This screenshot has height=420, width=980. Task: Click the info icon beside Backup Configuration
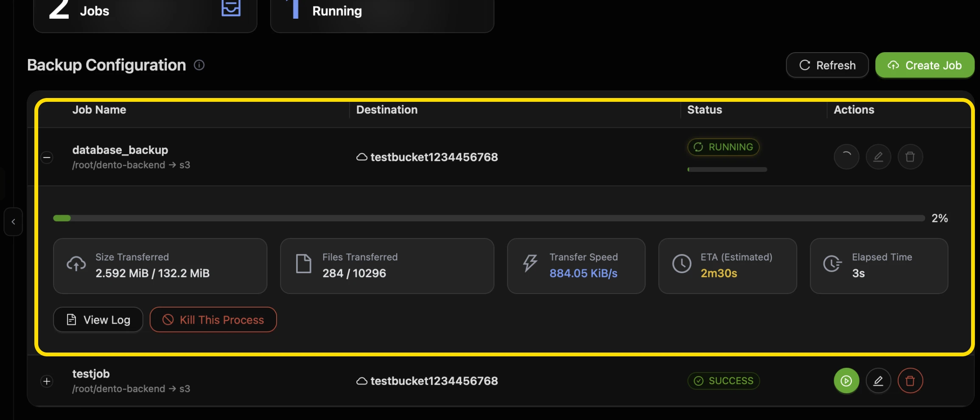pyautogui.click(x=199, y=65)
